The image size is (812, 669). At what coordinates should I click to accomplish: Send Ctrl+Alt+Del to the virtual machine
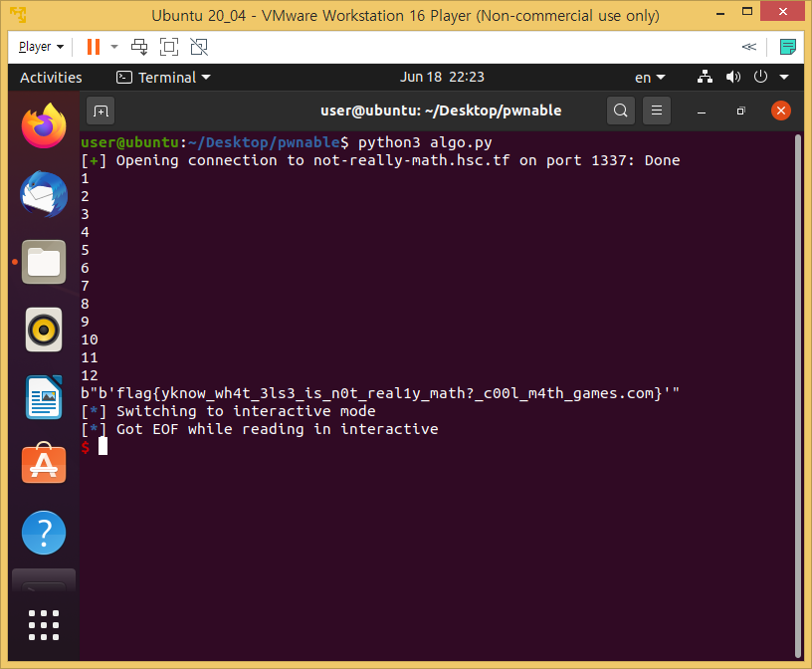coord(139,47)
